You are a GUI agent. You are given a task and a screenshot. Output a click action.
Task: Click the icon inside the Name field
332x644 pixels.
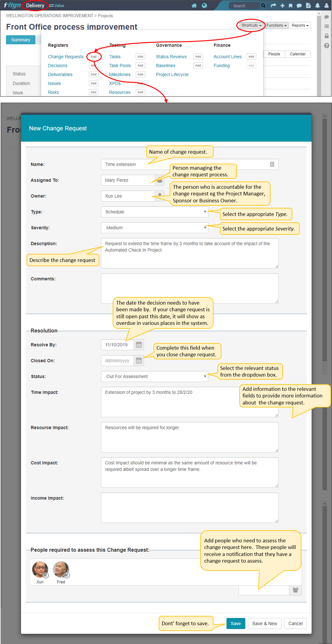click(272, 164)
